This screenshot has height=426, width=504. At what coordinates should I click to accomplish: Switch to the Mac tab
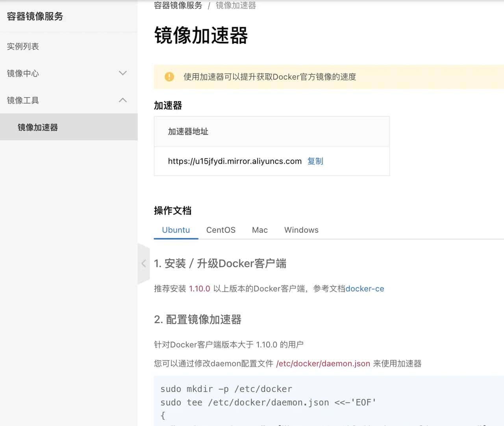[x=259, y=230]
